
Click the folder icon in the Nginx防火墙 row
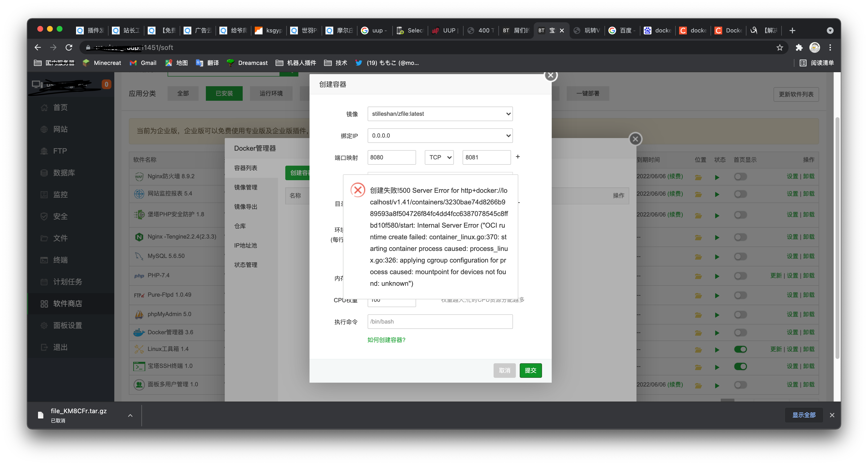tap(698, 177)
